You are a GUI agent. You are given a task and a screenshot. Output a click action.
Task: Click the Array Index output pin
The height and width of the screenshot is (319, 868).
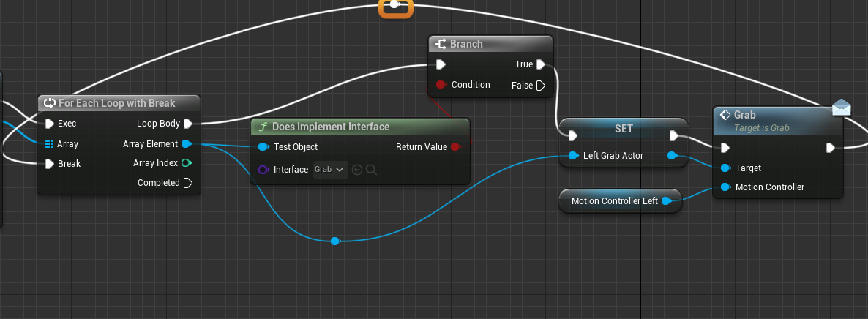187,163
